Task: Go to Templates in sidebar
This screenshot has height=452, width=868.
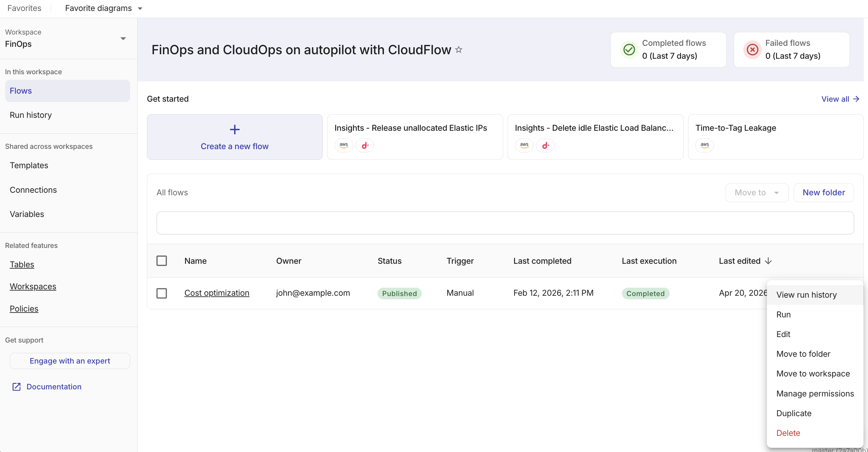Action: (67, 165)
